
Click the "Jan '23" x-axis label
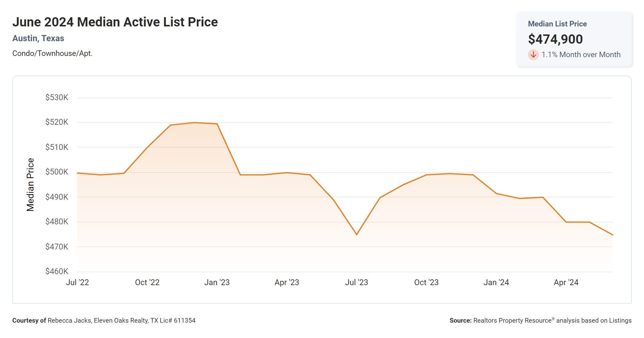217,282
